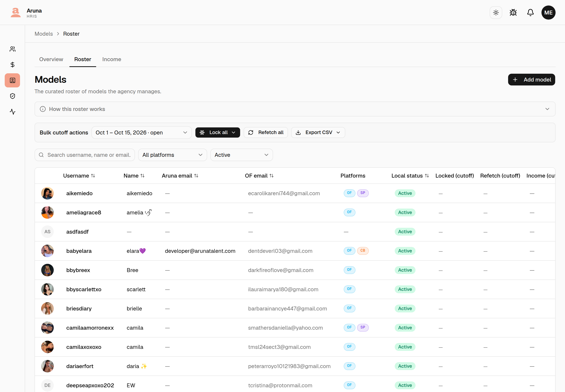The height and width of the screenshot is (392, 565).
Task: Click developer@arunatalent.com email cell
Action: pyautogui.click(x=200, y=251)
